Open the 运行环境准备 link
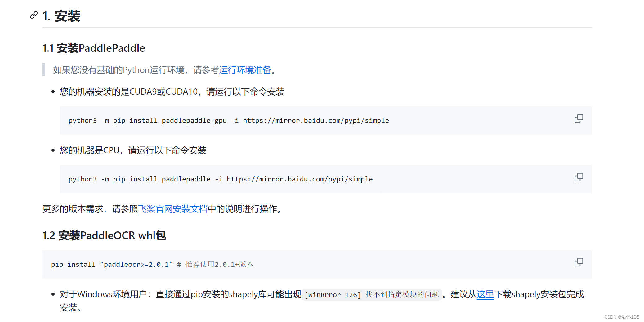 [245, 70]
